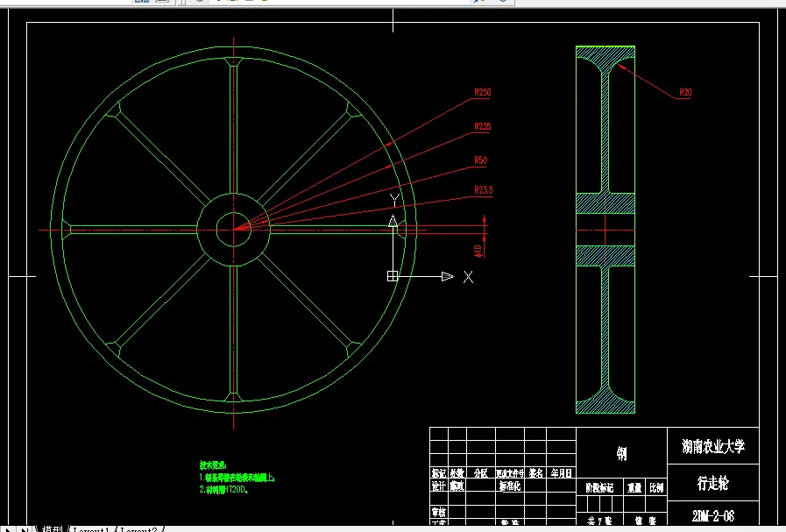Click the last-tab scroll arrow beside 模型
Viewport: 786px width, 532px height.
pos(25,529)
